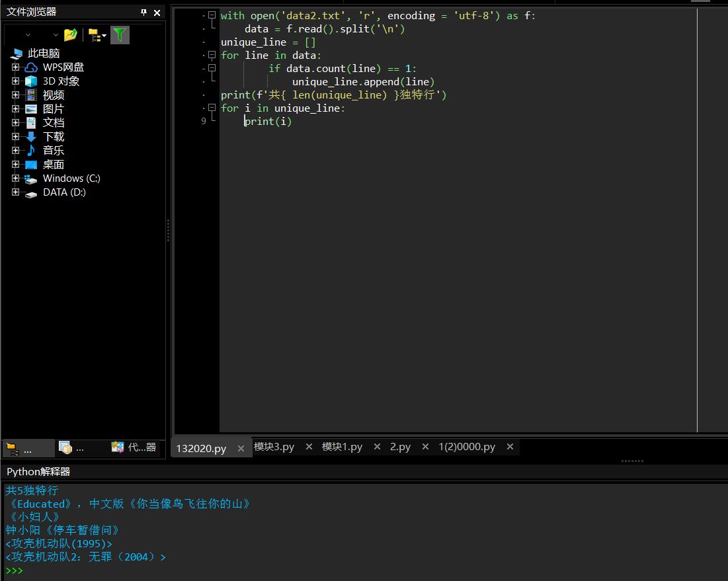Click the 此电脑 computer icon
Viewport: 728px width, 581px height.
click(17, 54)
